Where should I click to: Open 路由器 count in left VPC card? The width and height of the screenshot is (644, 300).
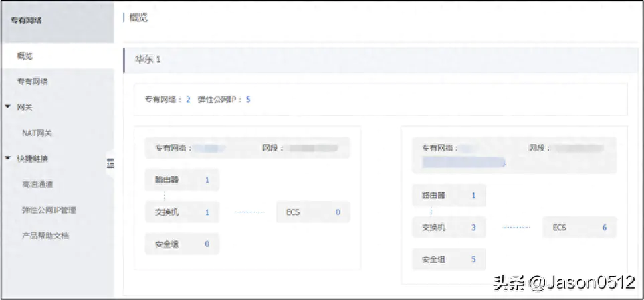tap(207, 180)
